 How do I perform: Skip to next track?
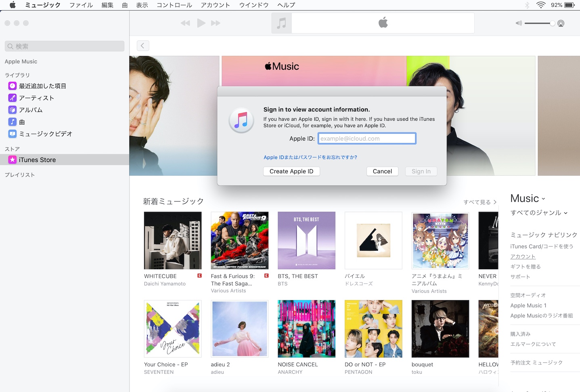(216, 23)
